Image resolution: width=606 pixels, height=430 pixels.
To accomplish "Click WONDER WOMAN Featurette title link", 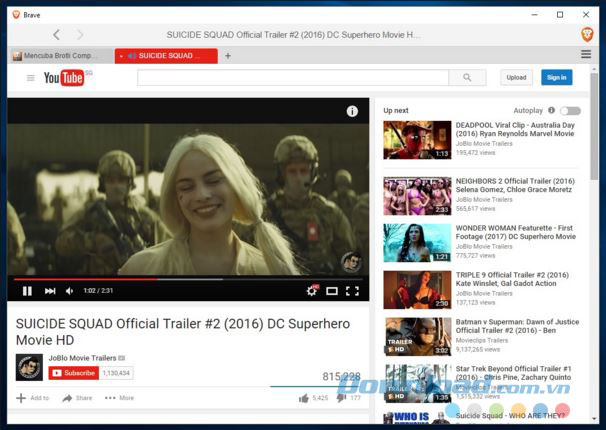I will [x=516, y=232].
